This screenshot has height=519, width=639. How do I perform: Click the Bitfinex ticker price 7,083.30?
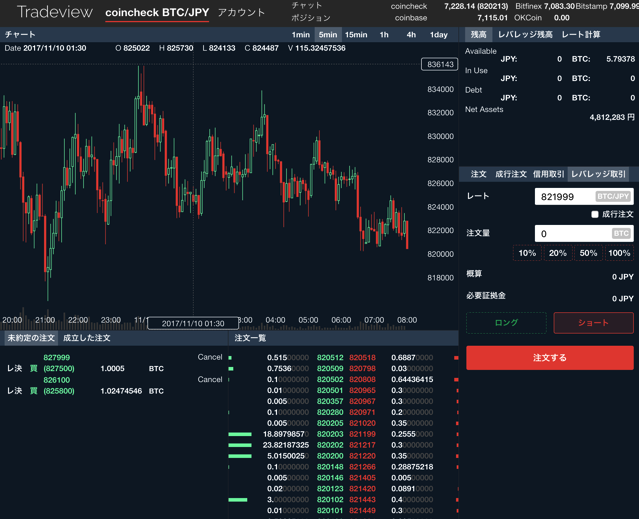click(x=559, y=6)
